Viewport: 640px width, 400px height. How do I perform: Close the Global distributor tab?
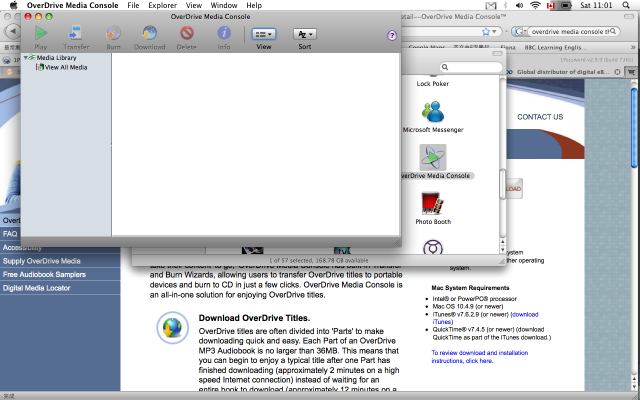(x=617, y=72)
